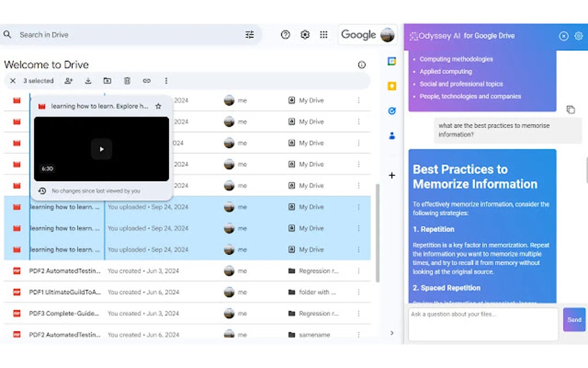Open the help question mark menu
Screen dimensions: 588x368
285,35
